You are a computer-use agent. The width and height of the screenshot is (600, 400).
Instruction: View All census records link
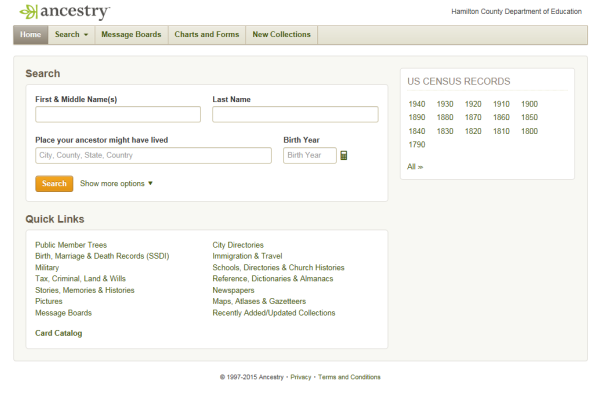(415, 167)
